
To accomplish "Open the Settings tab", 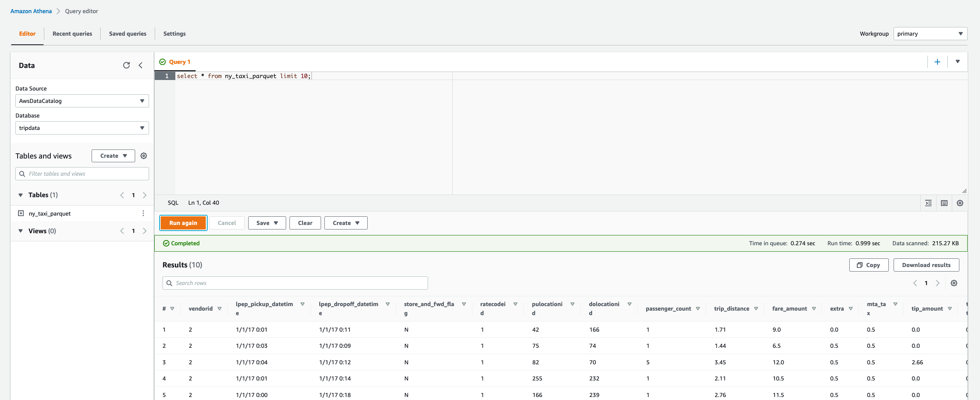I will pos(175,33).
